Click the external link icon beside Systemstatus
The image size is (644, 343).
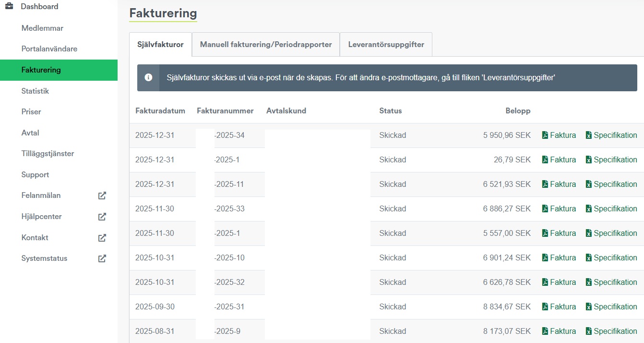(102, 258)
